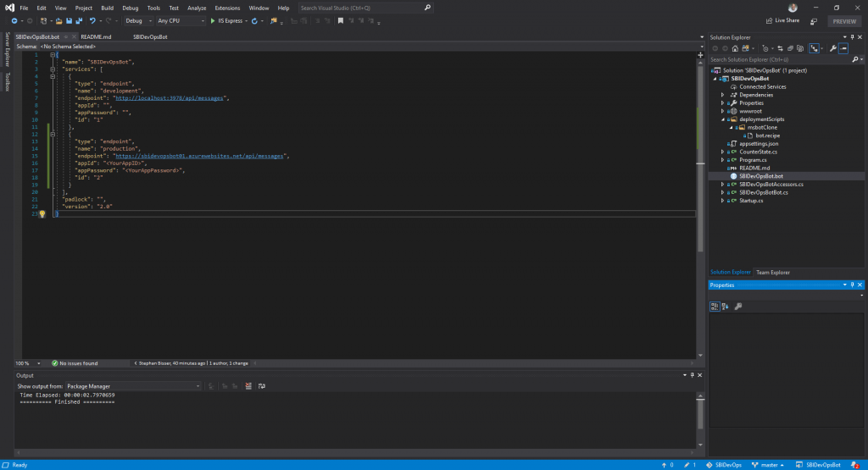The width and height of the screenshot is (868, 470).
Task: Switch to the SBIDevOpsBot editor tab
Action: click(x=150, y=37)
